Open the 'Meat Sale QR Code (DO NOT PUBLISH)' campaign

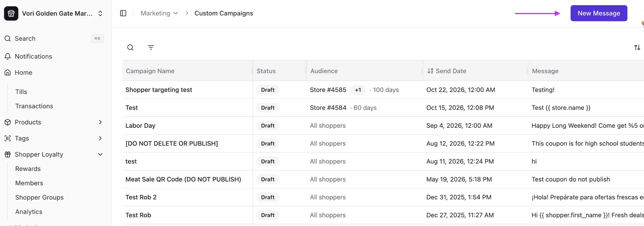point(183,179)
